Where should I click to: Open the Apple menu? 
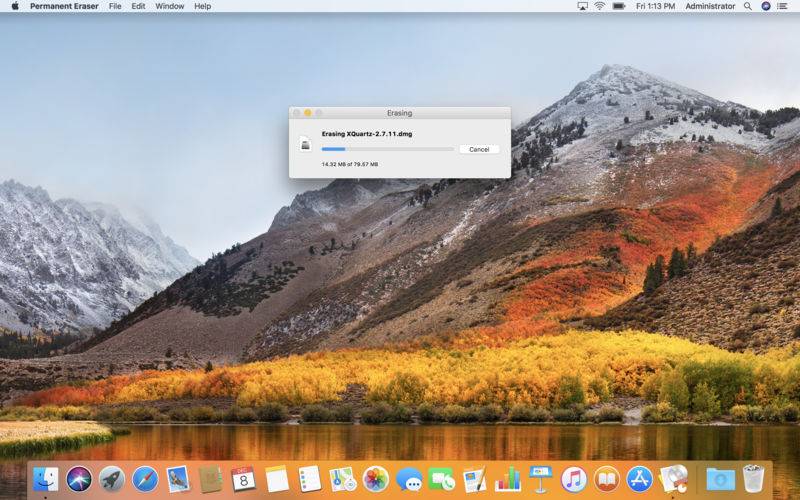coord(15,6)
